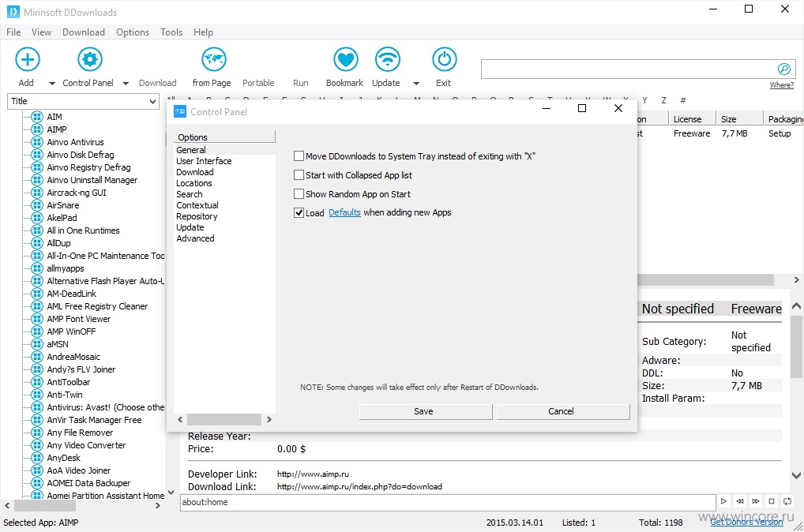Enable Show Random App on Start

[299, 193]
